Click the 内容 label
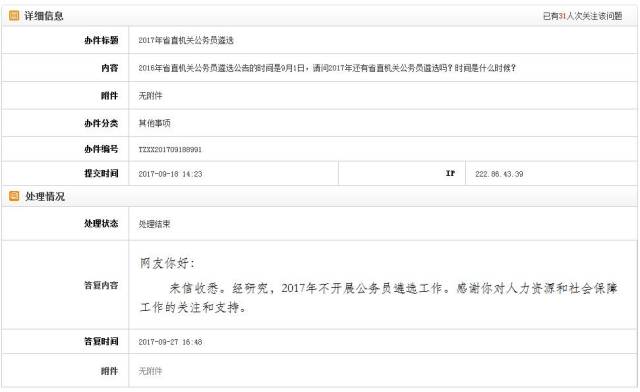 (x=110, y=68)
